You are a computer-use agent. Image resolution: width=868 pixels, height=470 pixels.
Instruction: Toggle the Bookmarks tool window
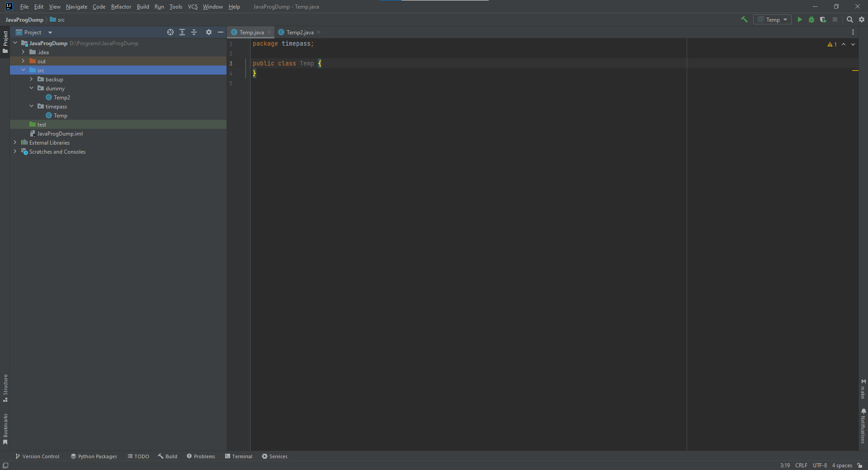click(x=5, y=429)
